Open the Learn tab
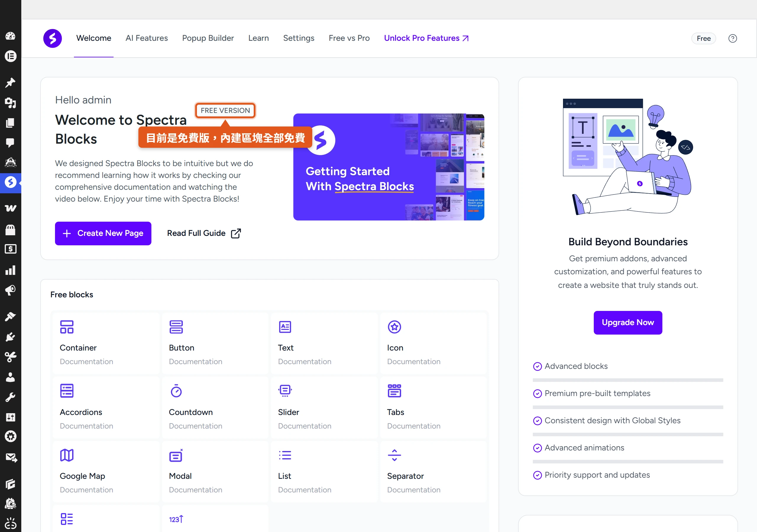Viewport: 757px width, 532px height. (258, 38)
